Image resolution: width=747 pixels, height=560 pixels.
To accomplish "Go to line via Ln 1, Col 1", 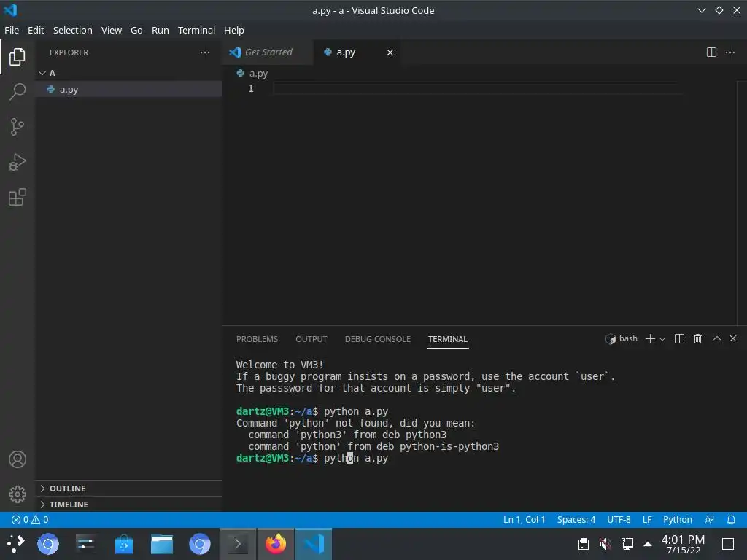I will coord(524,519).
